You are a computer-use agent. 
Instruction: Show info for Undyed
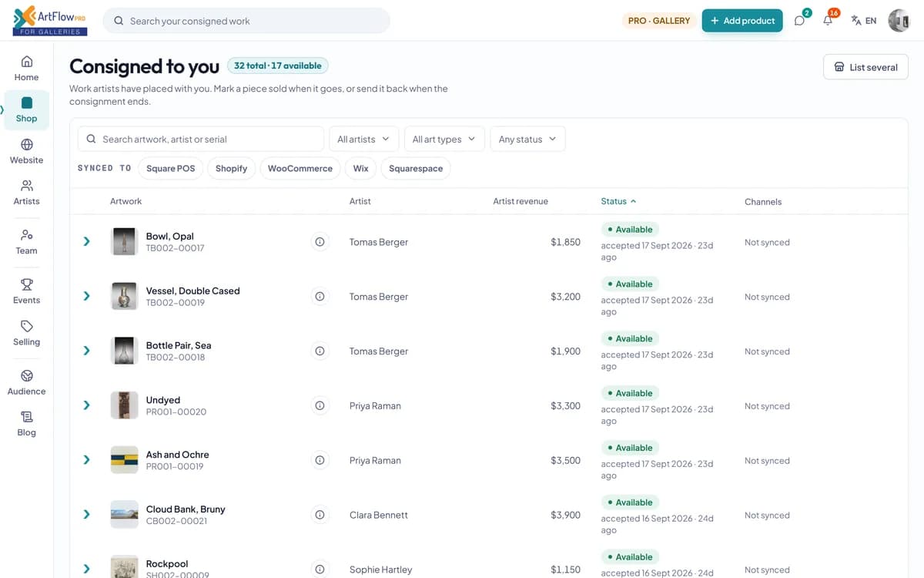point(320,406)
